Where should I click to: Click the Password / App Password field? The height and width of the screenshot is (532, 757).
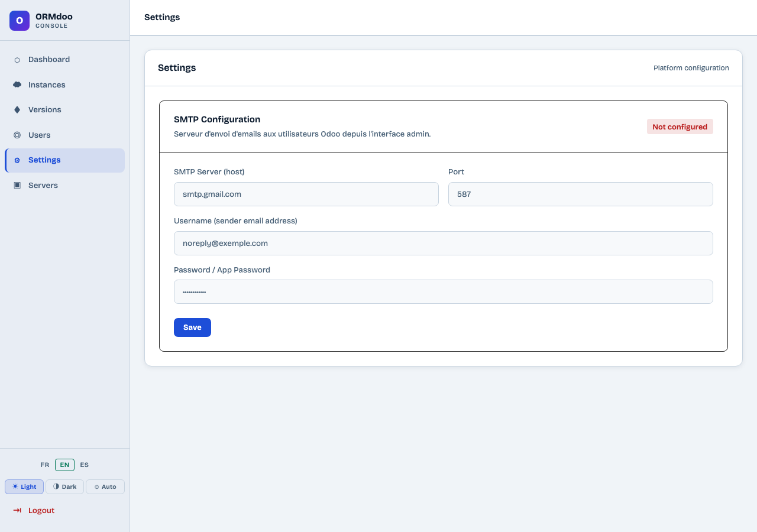pos(444,291)
